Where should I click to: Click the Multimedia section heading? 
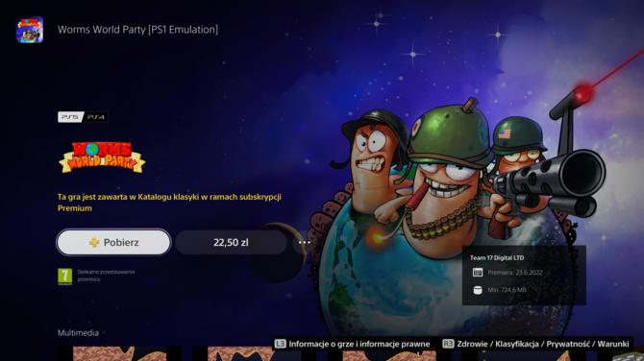click(78, 333)
